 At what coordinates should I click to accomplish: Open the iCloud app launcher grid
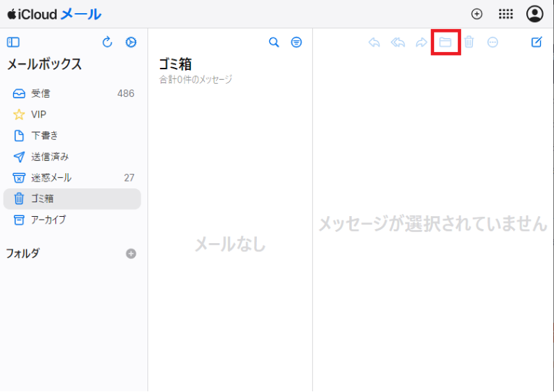[506, 14]
